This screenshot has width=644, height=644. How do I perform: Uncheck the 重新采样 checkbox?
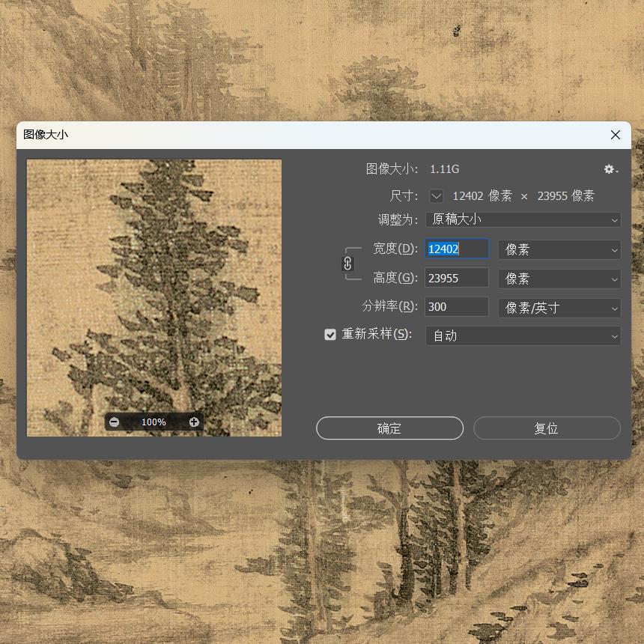click(330, 334)
